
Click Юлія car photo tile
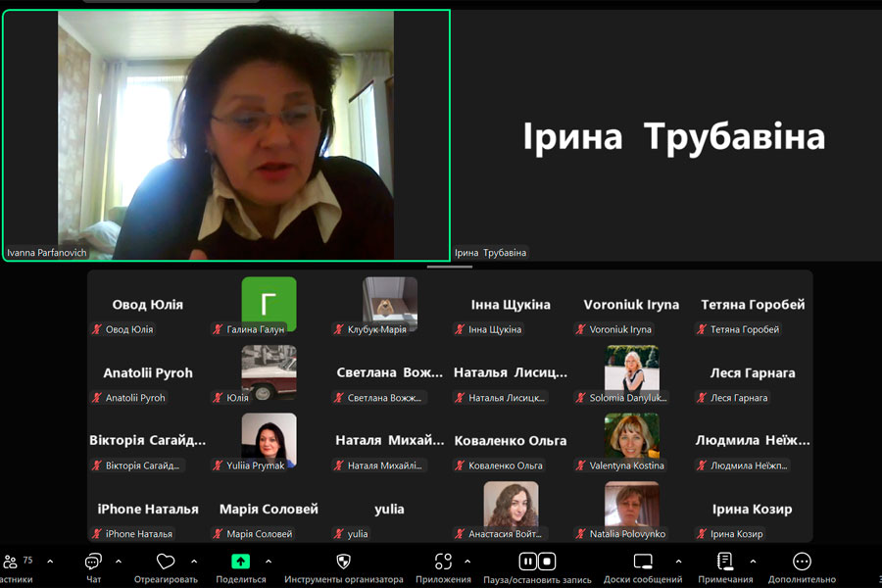coord(269,372)
